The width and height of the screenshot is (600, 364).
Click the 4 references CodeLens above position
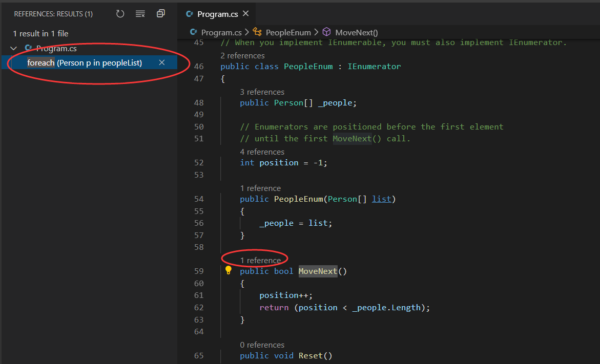262,152
